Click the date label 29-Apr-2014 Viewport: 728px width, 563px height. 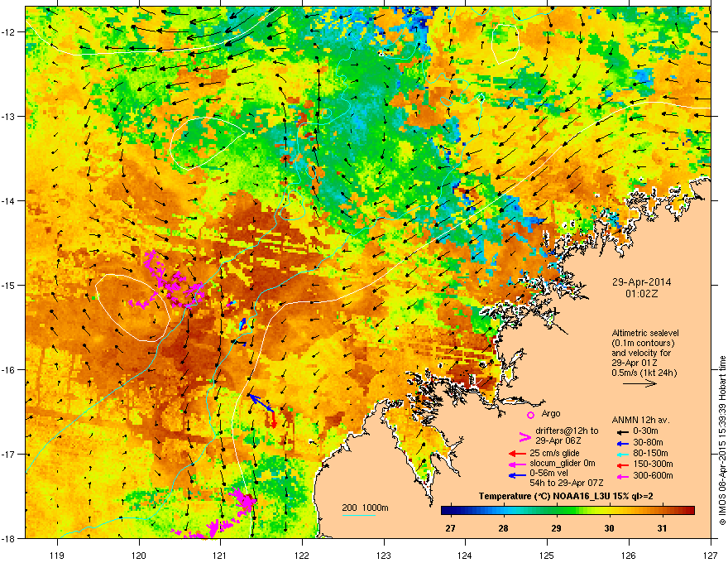641,282
